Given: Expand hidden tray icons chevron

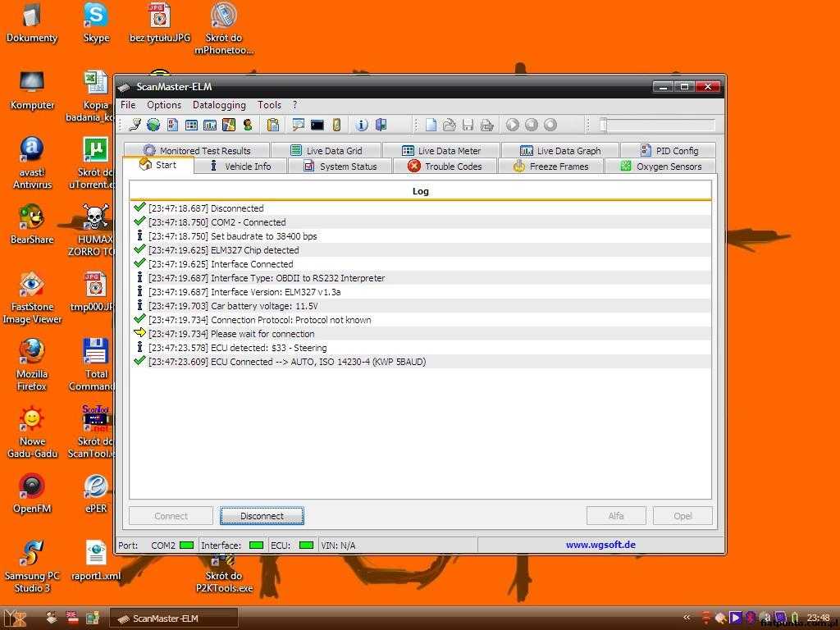Looking at the screenshot, I should (x=687, y=618).
